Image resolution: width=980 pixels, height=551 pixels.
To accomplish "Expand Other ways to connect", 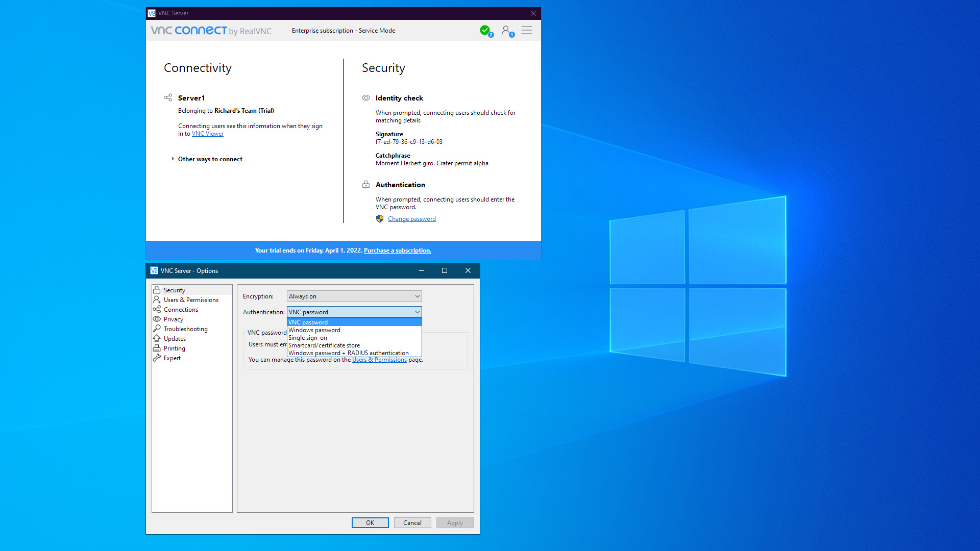I will [x=207, y=159].
